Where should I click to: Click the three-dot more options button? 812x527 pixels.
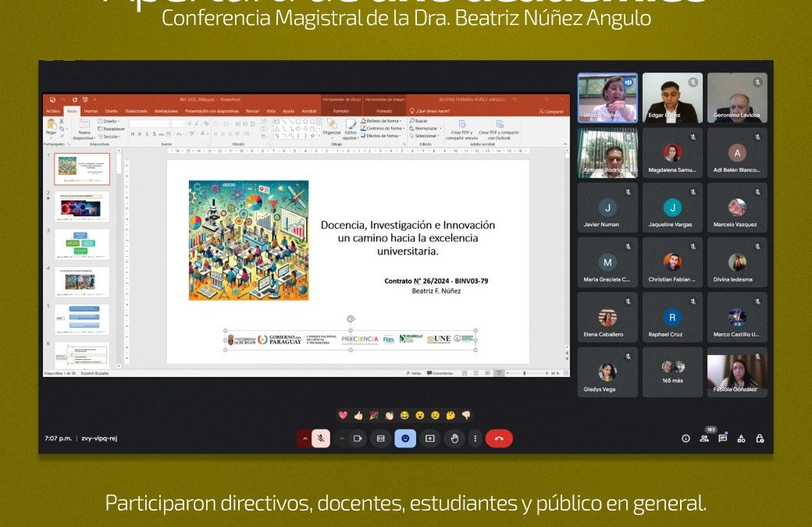(475, 439)
